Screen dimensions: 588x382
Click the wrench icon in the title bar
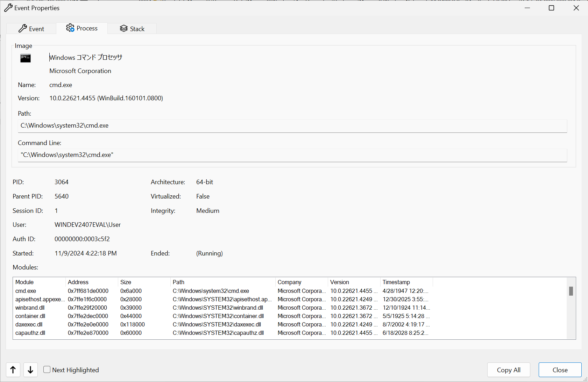click(x=8, y=8)
